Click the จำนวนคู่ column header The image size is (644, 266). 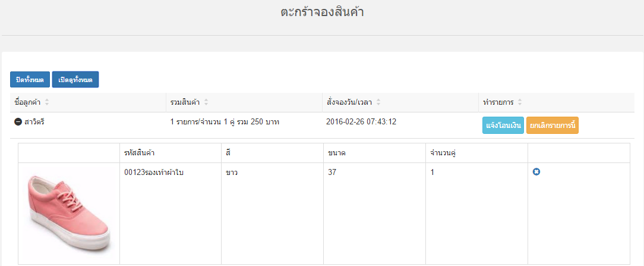point(444,153)
